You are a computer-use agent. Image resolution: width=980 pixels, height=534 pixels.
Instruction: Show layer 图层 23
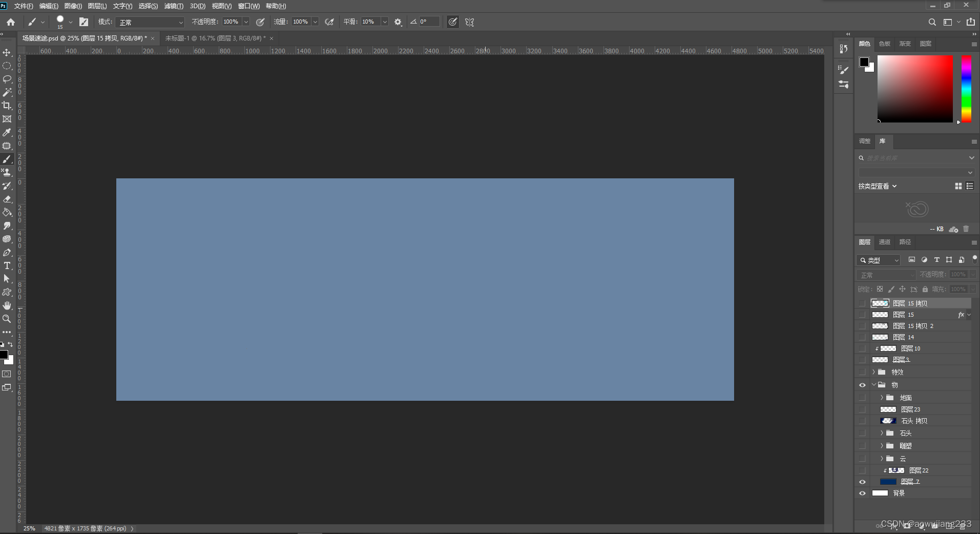[x=862, y=409]
